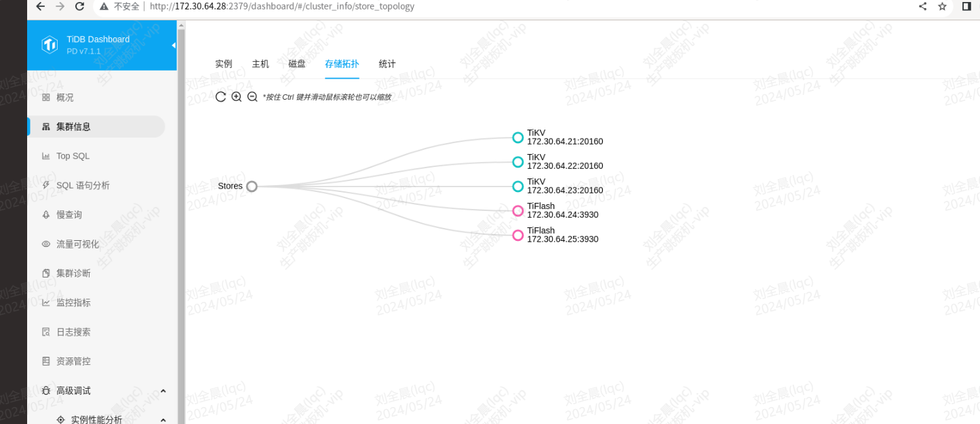Click the 172.30.64.23:20160 address label
Viewport: 980px width, 424px height.
(565, 191)
